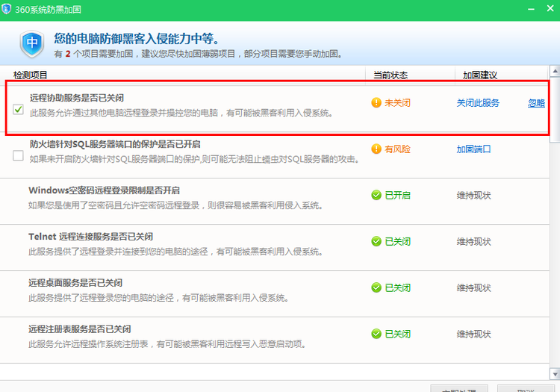
Task: Click green check icon in Telnet row
Action: tap(376, 242)
